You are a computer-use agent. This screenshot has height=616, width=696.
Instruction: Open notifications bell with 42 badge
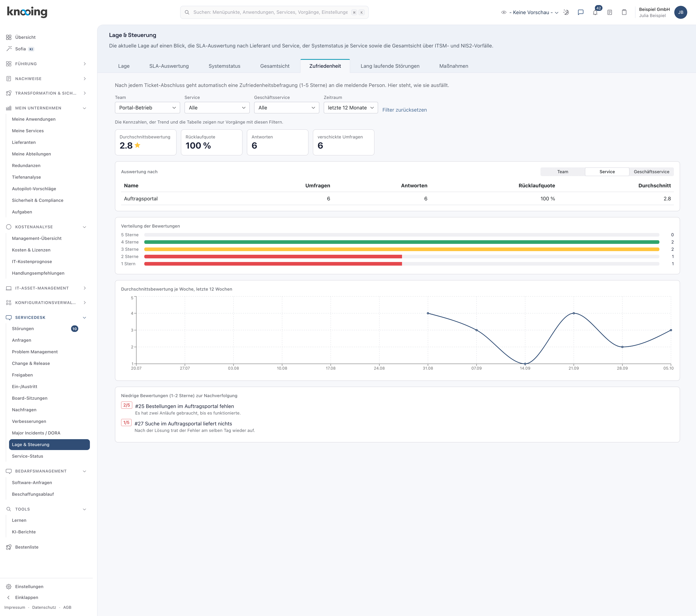tap(595, 12)
